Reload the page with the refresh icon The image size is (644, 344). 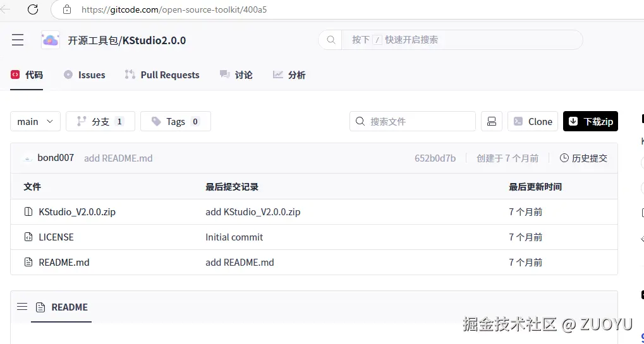33,9
